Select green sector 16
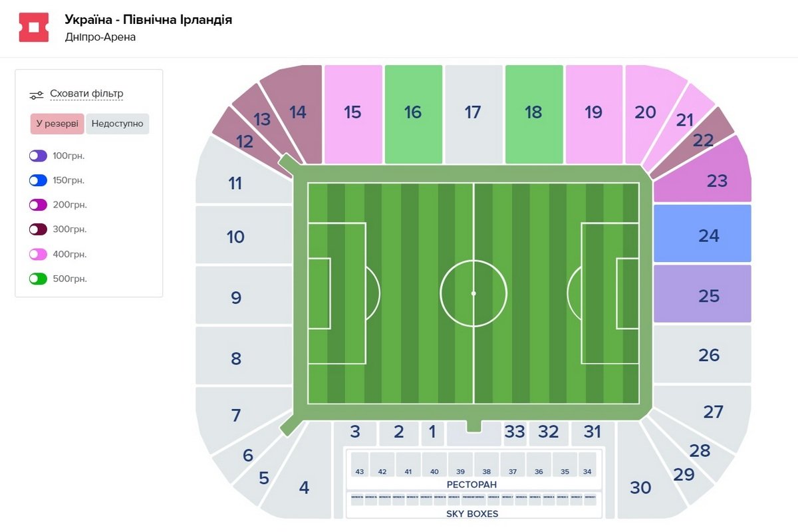The width and height of the screenshot is (798, 532). (x=413, y=113)
